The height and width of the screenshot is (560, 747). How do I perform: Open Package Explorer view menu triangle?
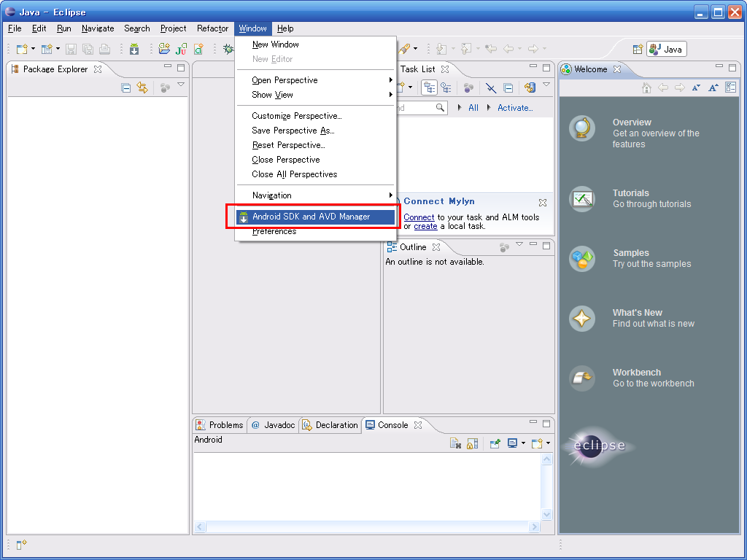pyautogui.click(x=181, y=85)
